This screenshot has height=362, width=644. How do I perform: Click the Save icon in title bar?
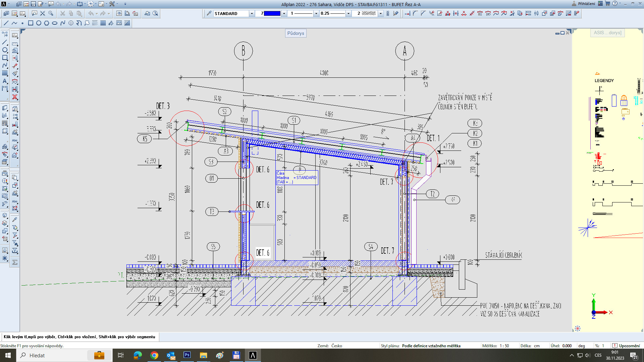click(33, 4)
